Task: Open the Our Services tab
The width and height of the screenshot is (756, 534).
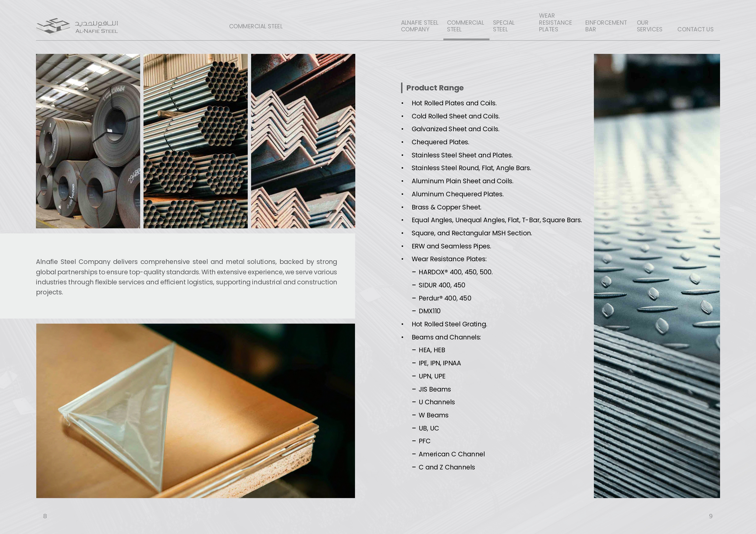Action: click(x=649, y=26)
